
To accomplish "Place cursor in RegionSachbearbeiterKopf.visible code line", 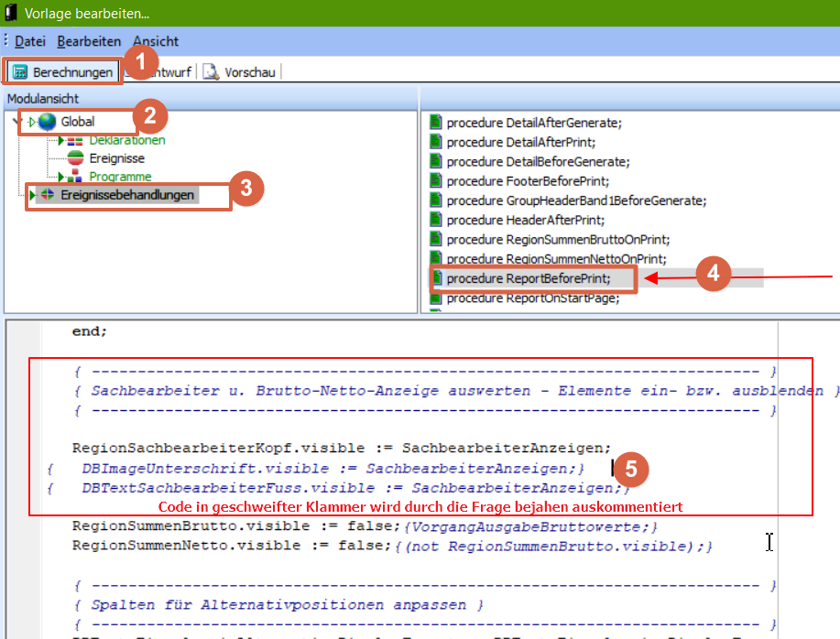I will coord(342,448).
